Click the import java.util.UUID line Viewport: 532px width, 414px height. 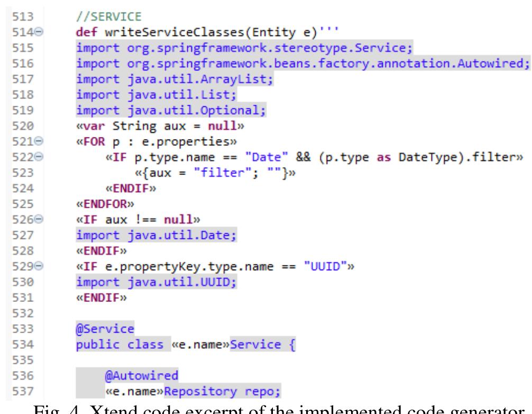156,282
